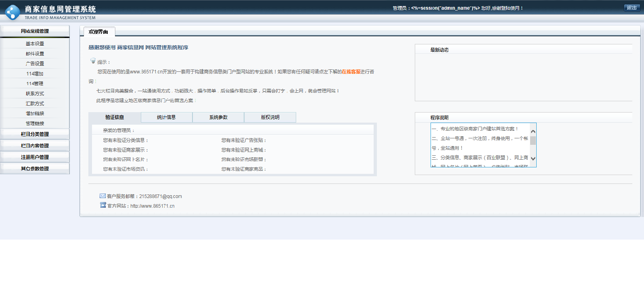Viewport: 644px width, 290px height.
Task: Open the 系统参数 tab
Action: click(x=218, y=117)
